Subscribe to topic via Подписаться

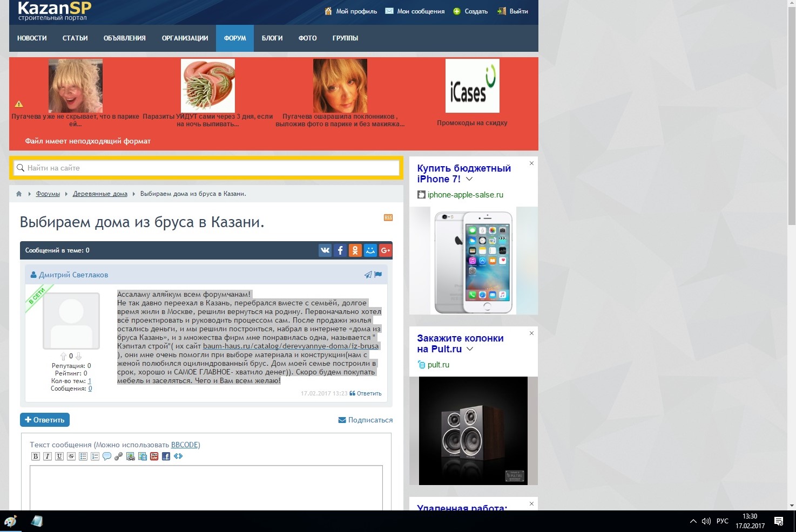click(x=366, y=420)
